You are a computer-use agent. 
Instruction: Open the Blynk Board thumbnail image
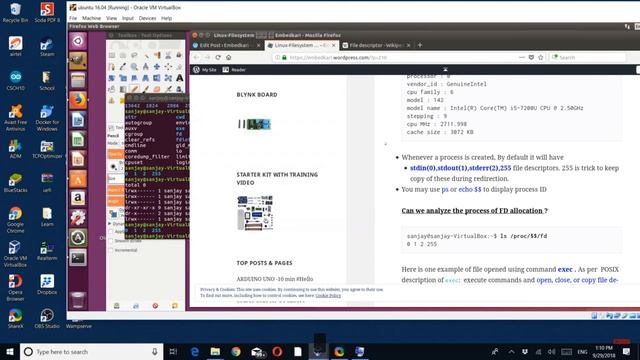point(254,124)
